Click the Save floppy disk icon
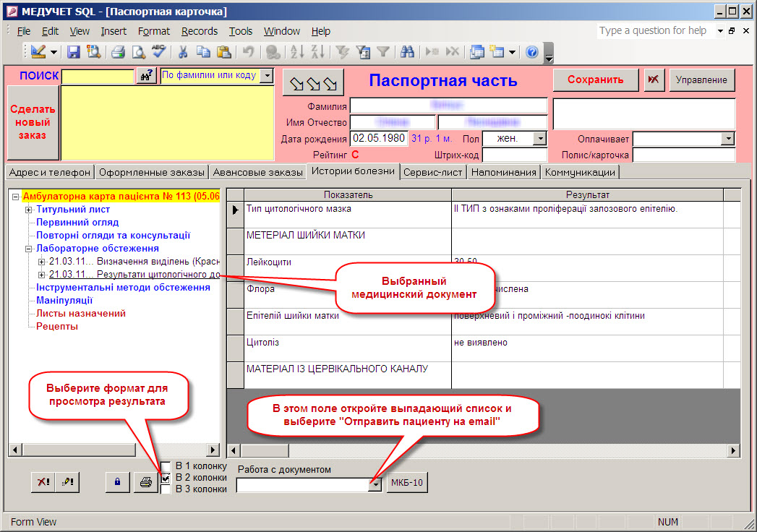 click(x=73, y=51)
